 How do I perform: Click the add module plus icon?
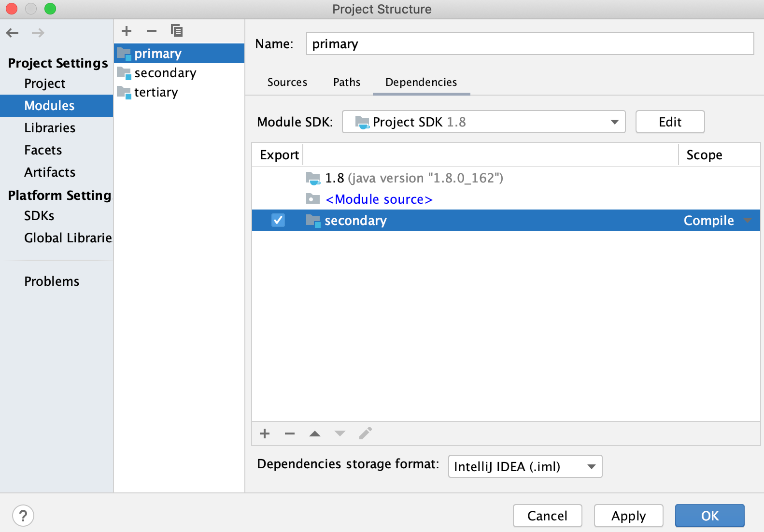[127, 31]
